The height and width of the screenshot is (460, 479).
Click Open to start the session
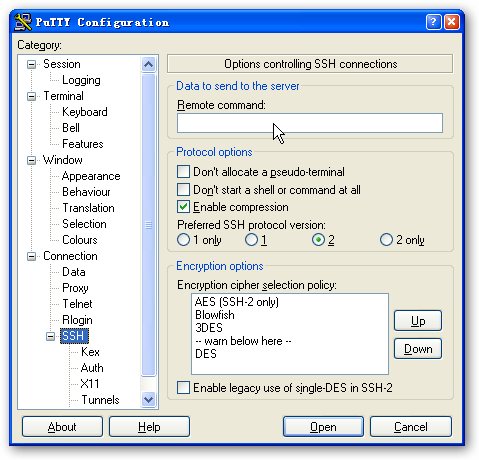coord(323,426)
